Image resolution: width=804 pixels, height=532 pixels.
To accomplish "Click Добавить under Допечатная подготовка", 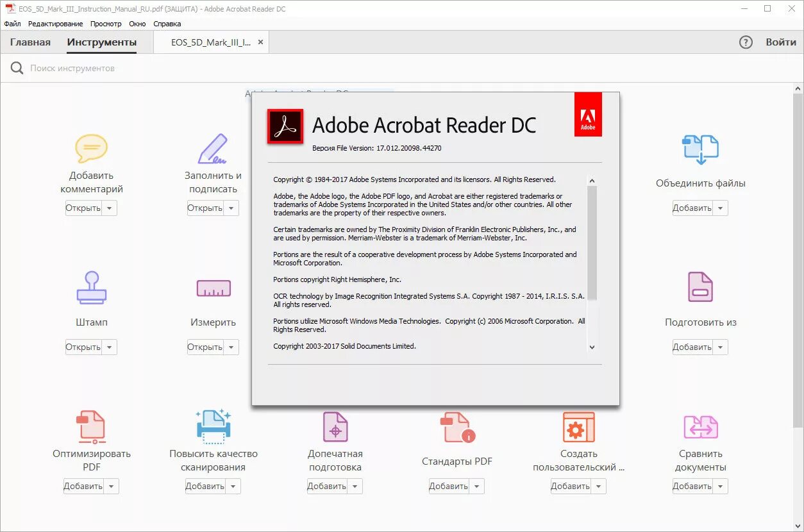I will (327, 486).
